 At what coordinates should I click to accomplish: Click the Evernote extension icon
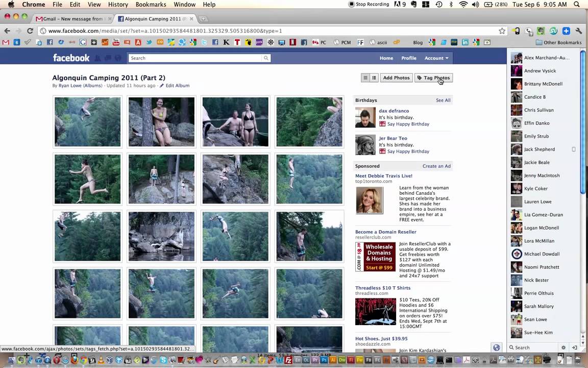541,31
